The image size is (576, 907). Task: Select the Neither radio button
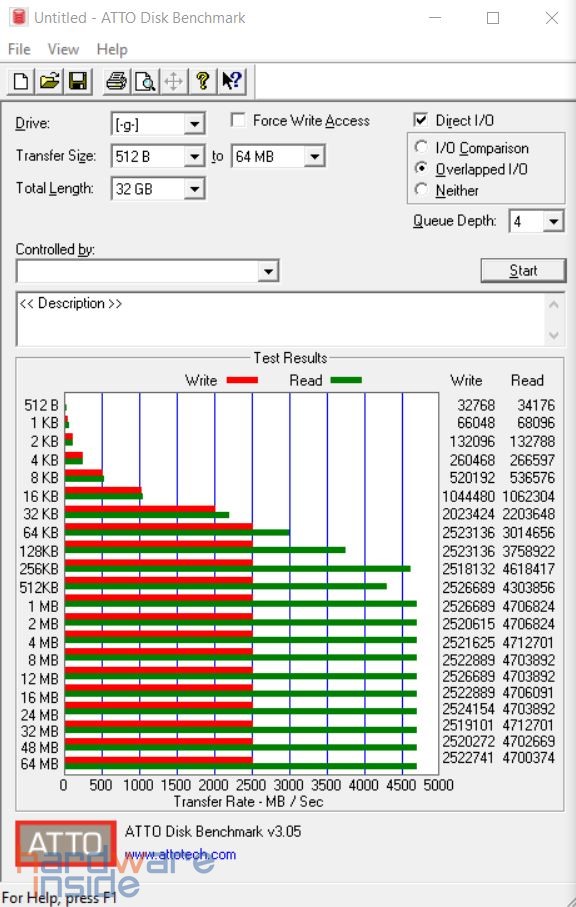coord(422,189)
